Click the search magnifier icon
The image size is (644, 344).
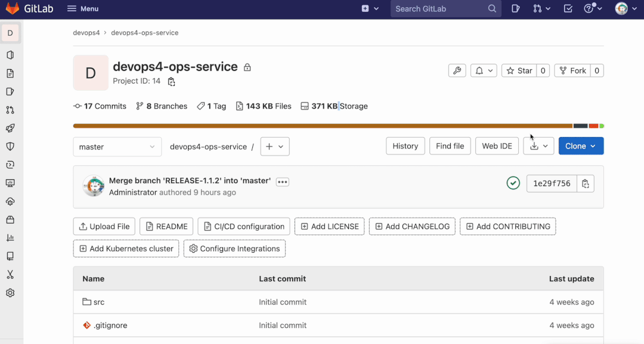pyautogui.click(x=492, y=8)
